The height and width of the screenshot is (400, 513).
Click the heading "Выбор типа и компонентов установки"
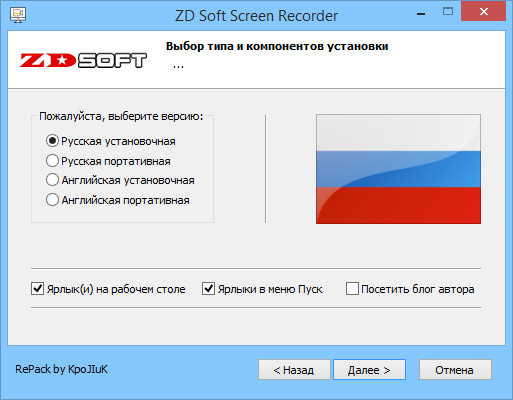tap(277, 46)
